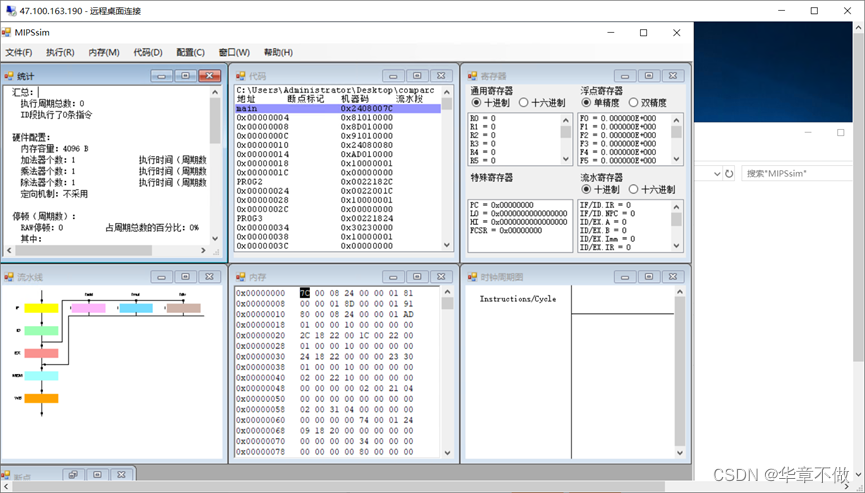Viewport: 865px width, 493px height.
Task: Click the 内存 window icon
Action: [241, 277]
